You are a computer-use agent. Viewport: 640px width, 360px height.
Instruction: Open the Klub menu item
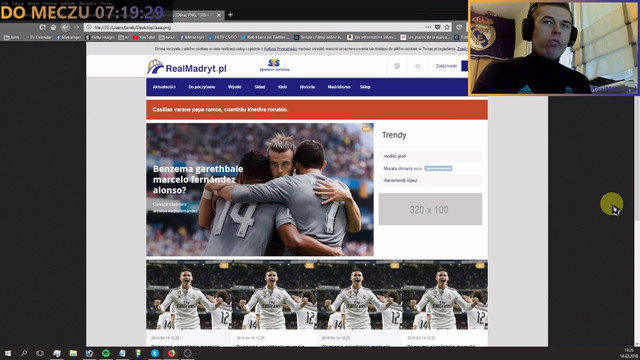282,87
